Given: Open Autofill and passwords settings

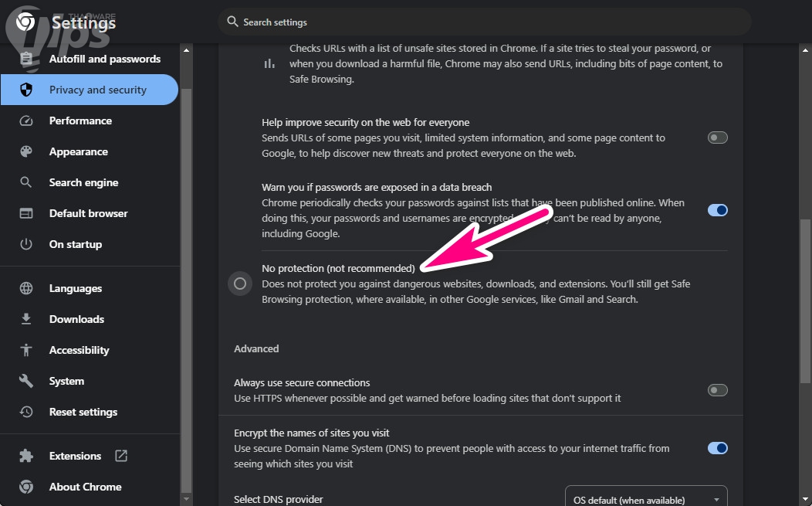Looking at the screenshot, I should (90, 59).
